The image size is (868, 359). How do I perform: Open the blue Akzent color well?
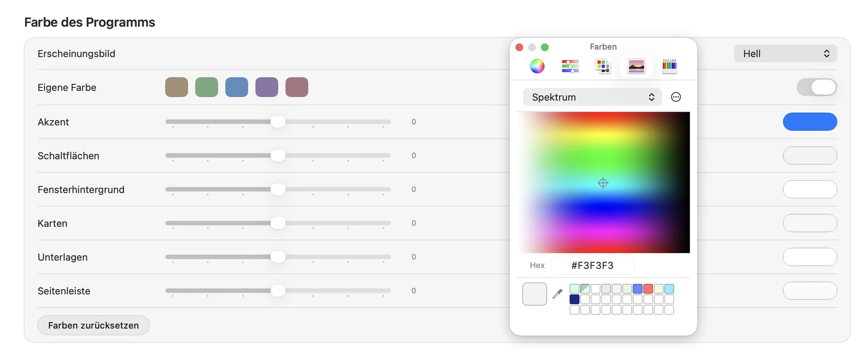point(810,121)
